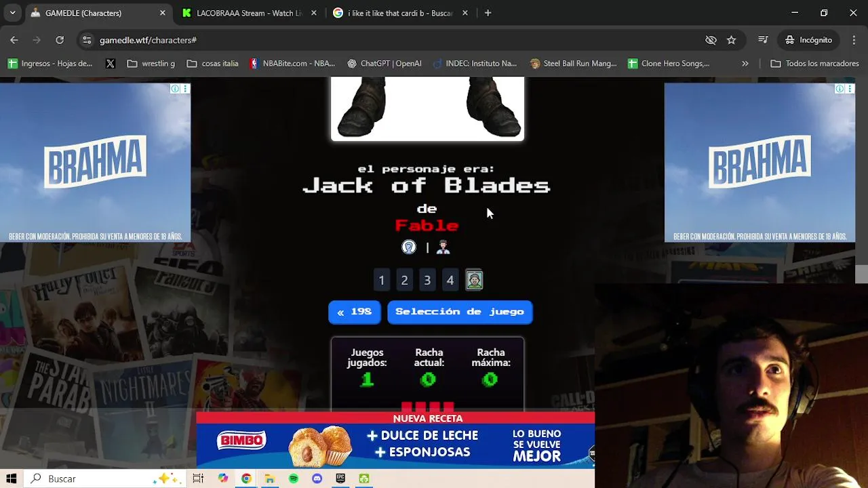Open the tab search dropdown arrow
868x488 pixels.
[x=12, y=13]
